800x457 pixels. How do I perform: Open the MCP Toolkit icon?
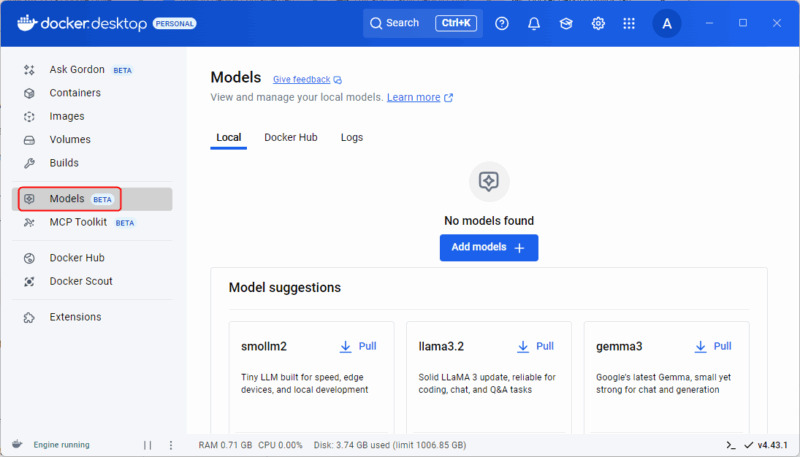29,222
